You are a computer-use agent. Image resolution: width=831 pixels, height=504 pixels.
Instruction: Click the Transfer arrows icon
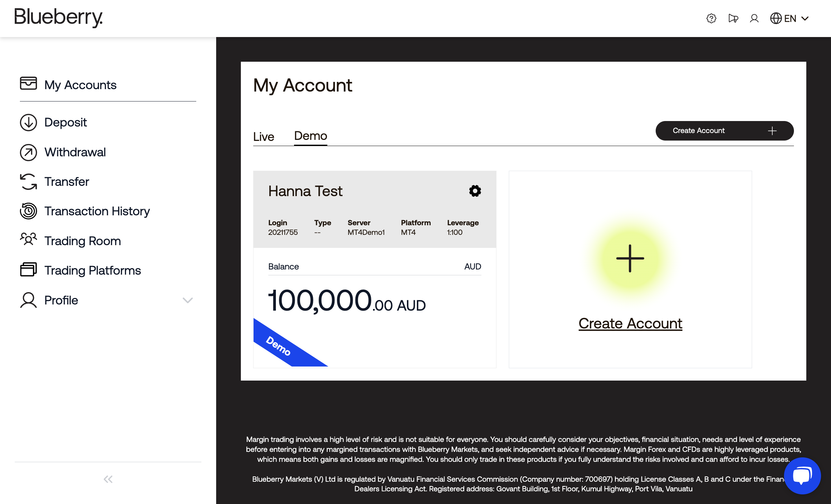pyautogui.click(x=28, y=182)
